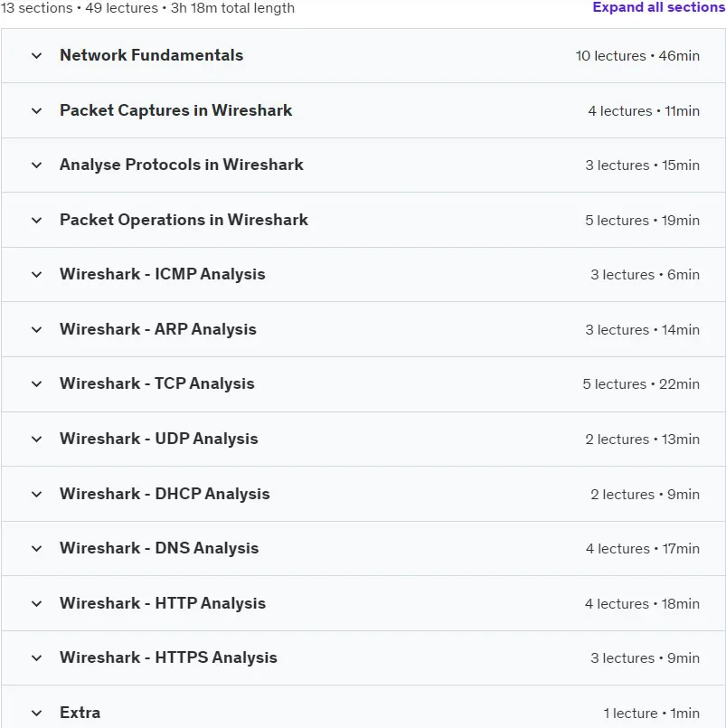Image resolution: width=726 pixels, height=728 pixels.
Task: Expand chevron beside Analyse Protocols in Wireshark
Action: [x=37, y=165]
